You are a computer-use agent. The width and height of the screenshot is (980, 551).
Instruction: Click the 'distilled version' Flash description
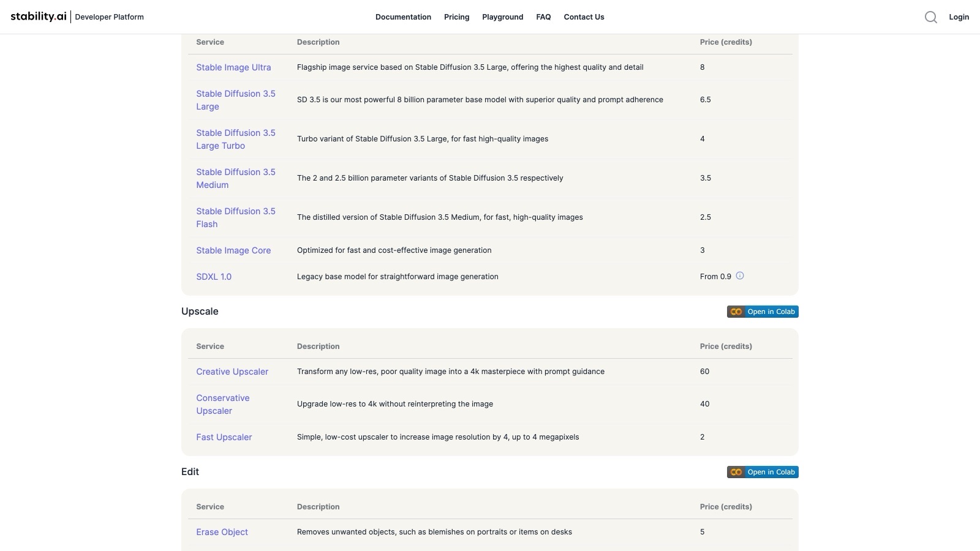[440, 217]
